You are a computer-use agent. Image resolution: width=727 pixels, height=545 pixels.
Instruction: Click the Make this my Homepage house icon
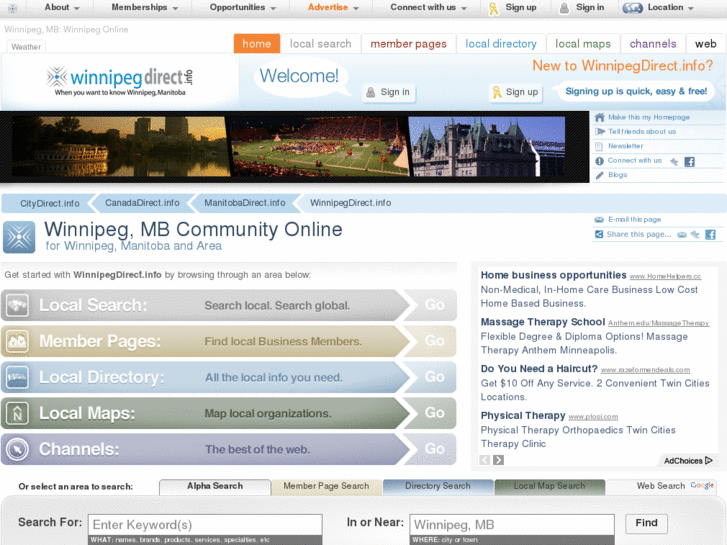click(599, 117)
